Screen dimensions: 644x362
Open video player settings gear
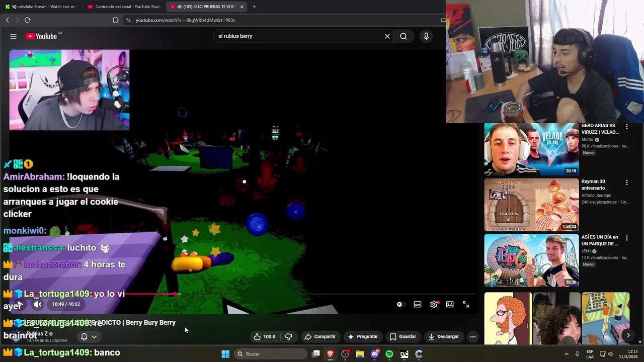point(434,304)
